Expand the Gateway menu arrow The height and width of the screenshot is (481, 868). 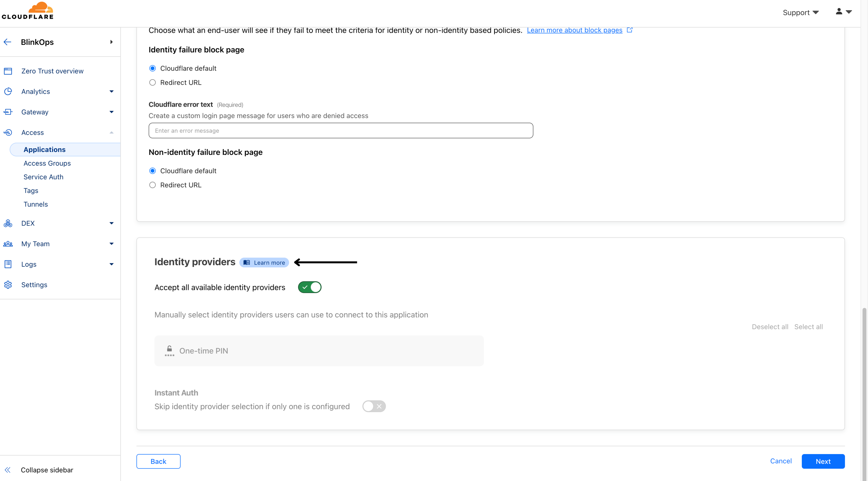[x=111, y=112]
